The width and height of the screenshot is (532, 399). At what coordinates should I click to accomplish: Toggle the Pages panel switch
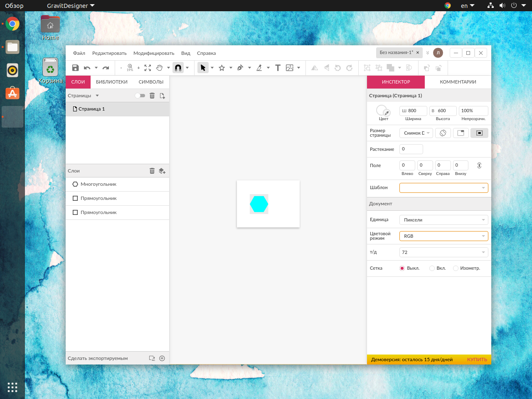(x=140, y=96)
